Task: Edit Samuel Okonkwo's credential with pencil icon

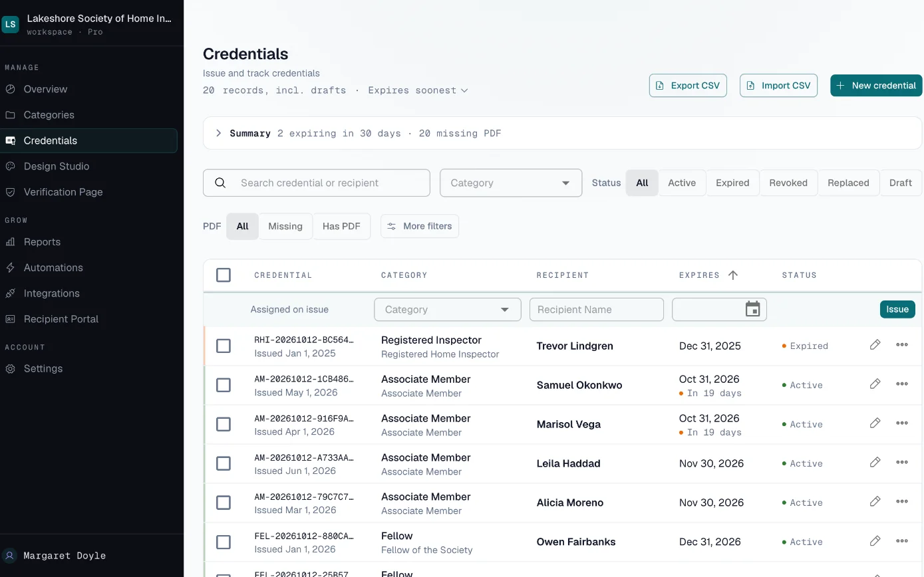Action: point(875,384)
